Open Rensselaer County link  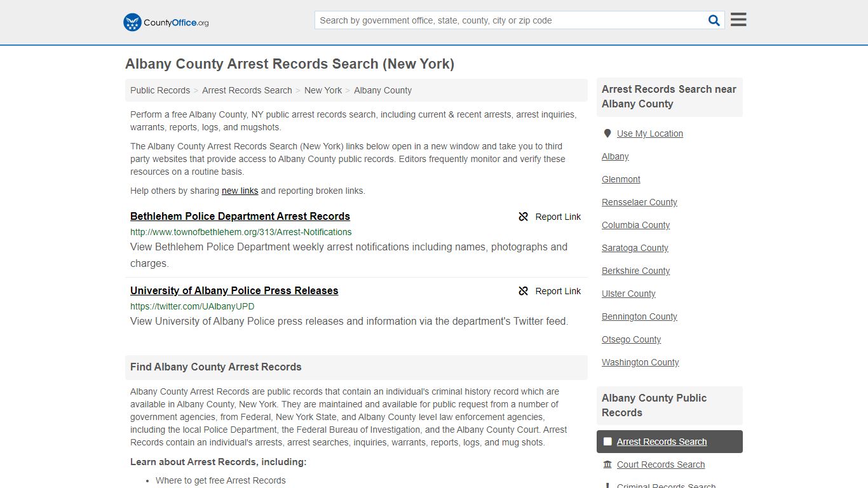click(x=639, y=202)
